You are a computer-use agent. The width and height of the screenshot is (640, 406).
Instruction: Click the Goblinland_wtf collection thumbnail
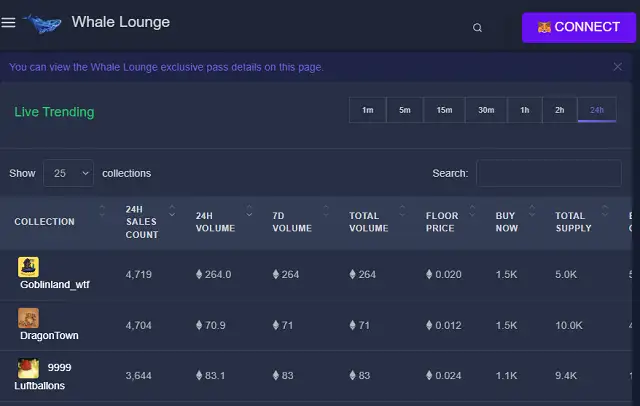point(28,267)
